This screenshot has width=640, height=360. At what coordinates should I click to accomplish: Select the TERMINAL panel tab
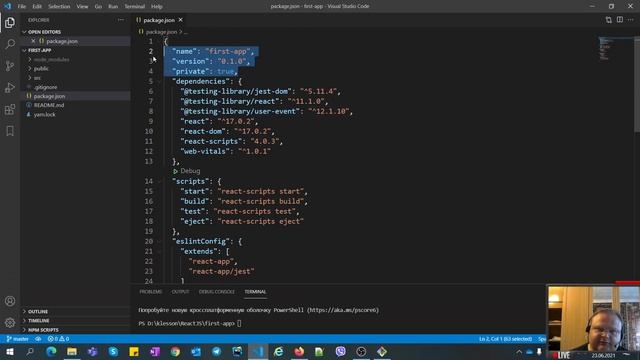(255, 291)
